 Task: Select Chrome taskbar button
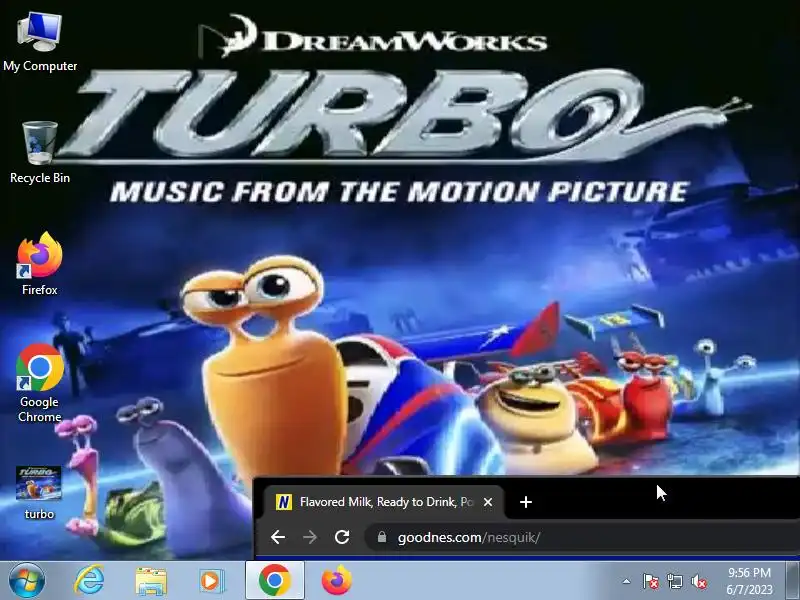pos(274,580)
